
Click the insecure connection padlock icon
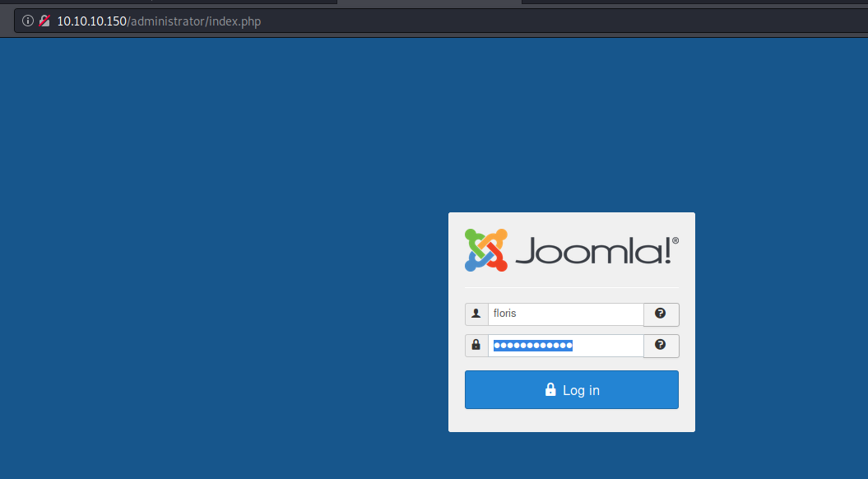(44, 21)
